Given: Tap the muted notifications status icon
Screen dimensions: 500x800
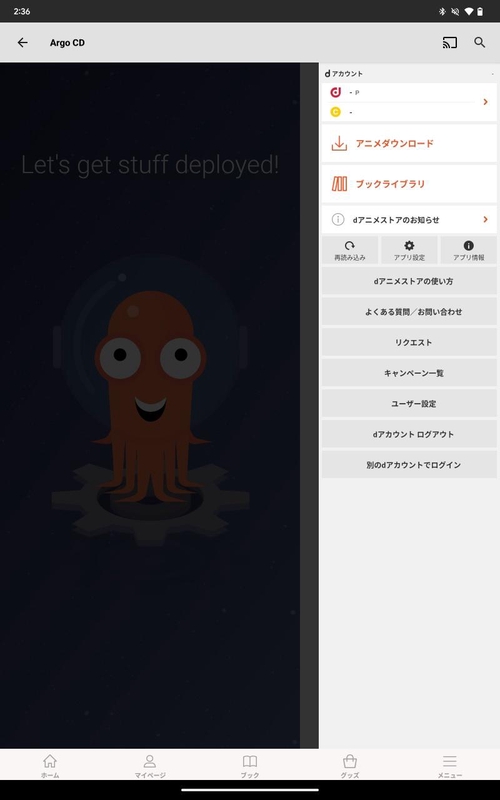Looking at the screenshot, I should click(455, 11).
